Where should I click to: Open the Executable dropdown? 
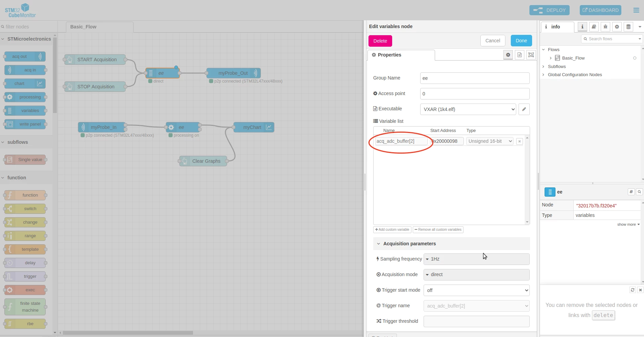(x=468, y=109)
